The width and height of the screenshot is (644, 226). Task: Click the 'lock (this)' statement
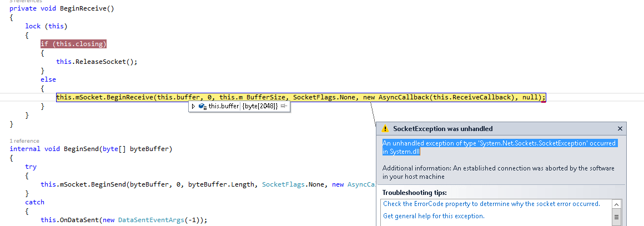tap(46, 26)
